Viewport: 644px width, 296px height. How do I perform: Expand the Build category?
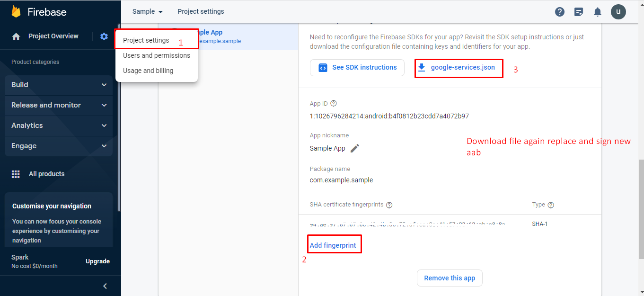point(59,85)
